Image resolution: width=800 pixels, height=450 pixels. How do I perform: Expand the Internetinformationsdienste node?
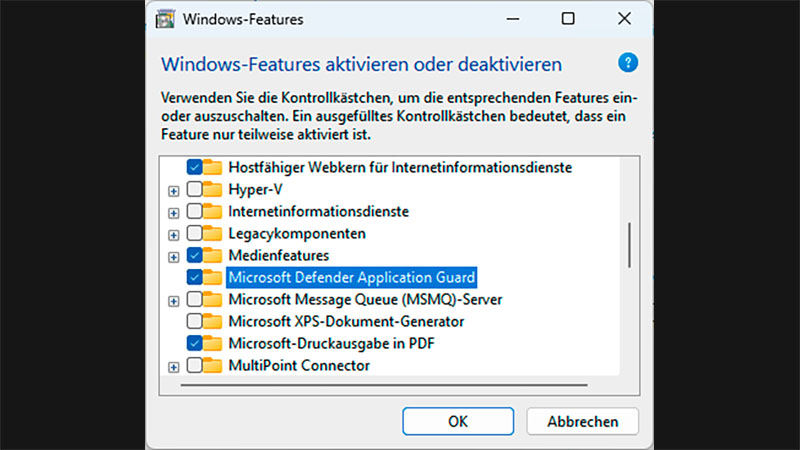click(x=173, y=213)
